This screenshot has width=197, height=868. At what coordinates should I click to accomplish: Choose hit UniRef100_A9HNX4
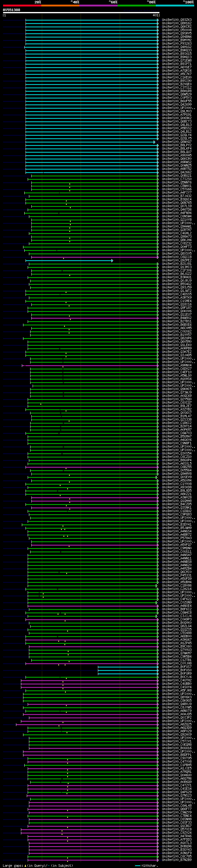(177, 365)
